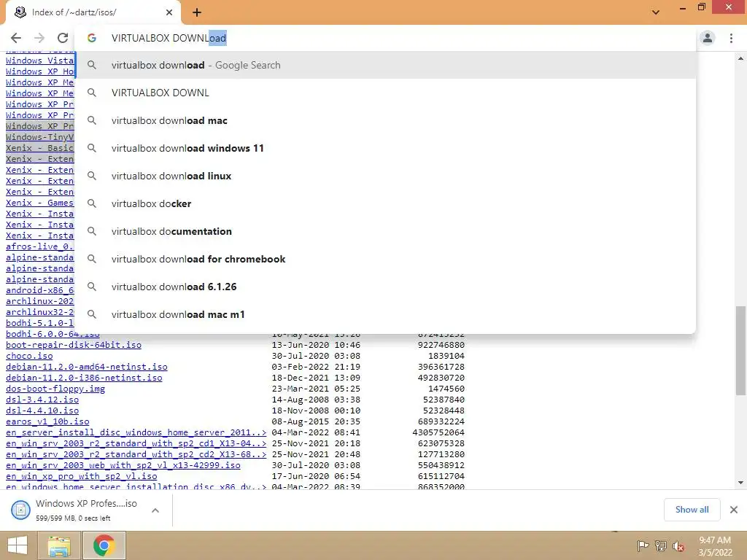Open Action Center flag tray icon
Screen dimensions: 747x560
click(x=643, y=545)
